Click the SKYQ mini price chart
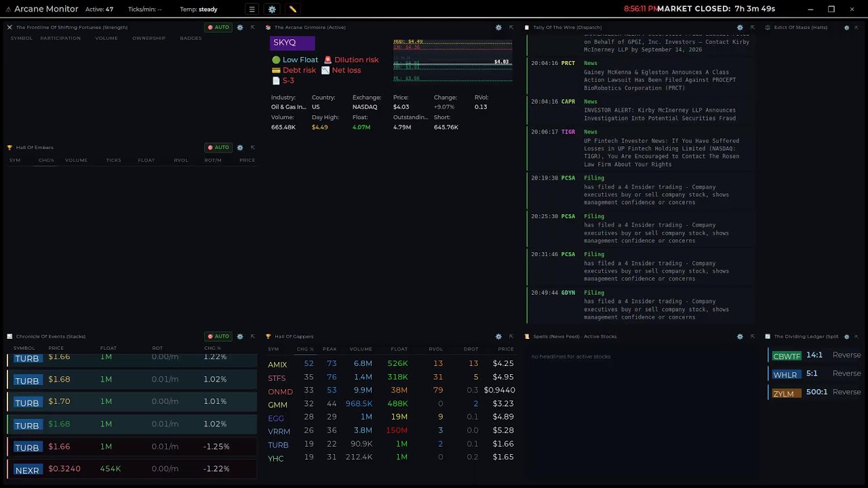868x488 pixels. [x=452, y=61]
